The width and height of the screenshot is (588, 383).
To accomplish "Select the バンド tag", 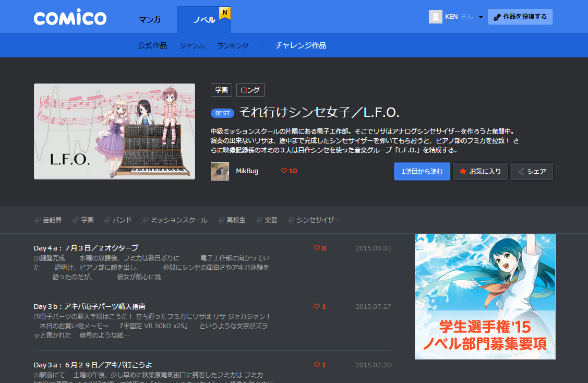I will (118, 220).
